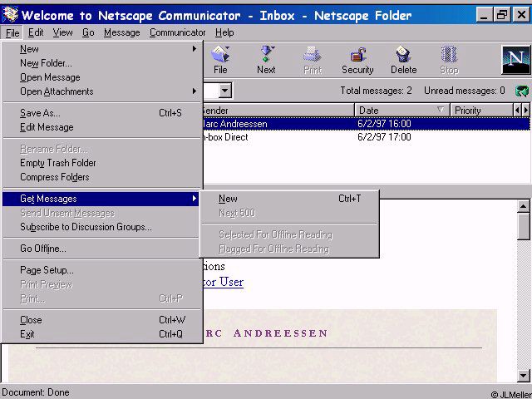Select Open Message menu entry
The height and width of the screenshot is (399, 532).
[101, 77]
